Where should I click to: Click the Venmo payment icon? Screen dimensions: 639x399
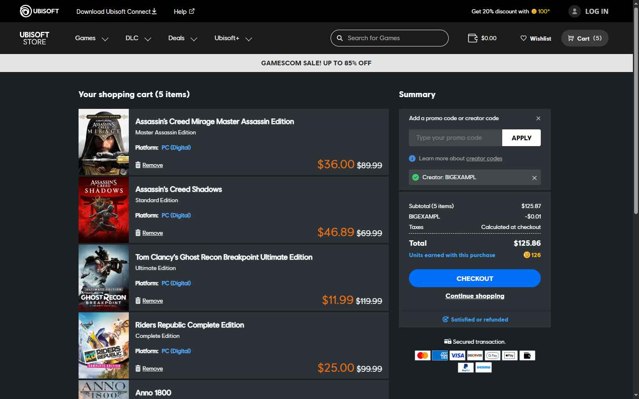coord(484,368)
